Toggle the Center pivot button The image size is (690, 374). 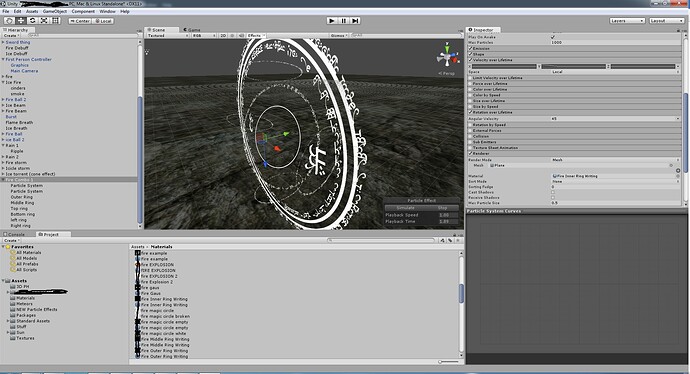click(80, 21)
